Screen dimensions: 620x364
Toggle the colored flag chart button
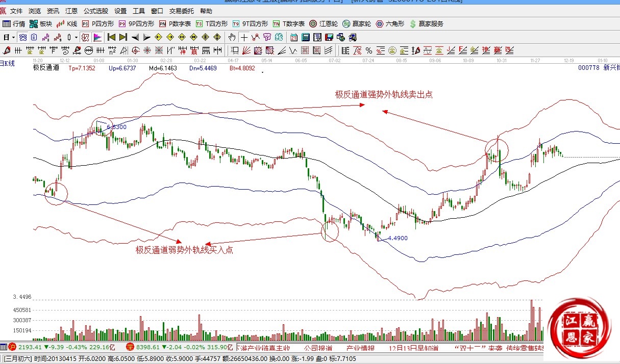click(97, 37)
